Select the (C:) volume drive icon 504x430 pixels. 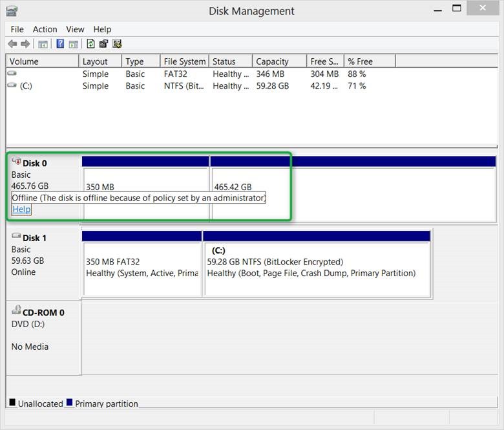click(12, 85)
